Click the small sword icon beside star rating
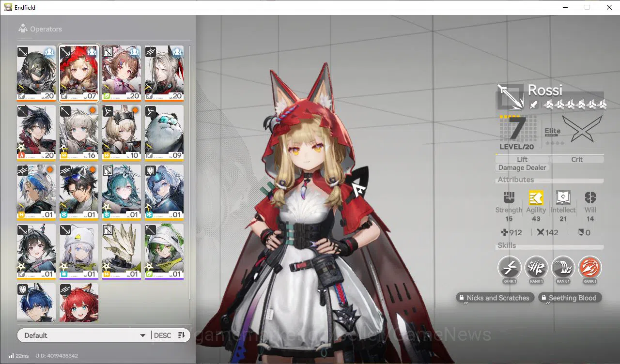The image size is (620, 364). click(533, 104)
